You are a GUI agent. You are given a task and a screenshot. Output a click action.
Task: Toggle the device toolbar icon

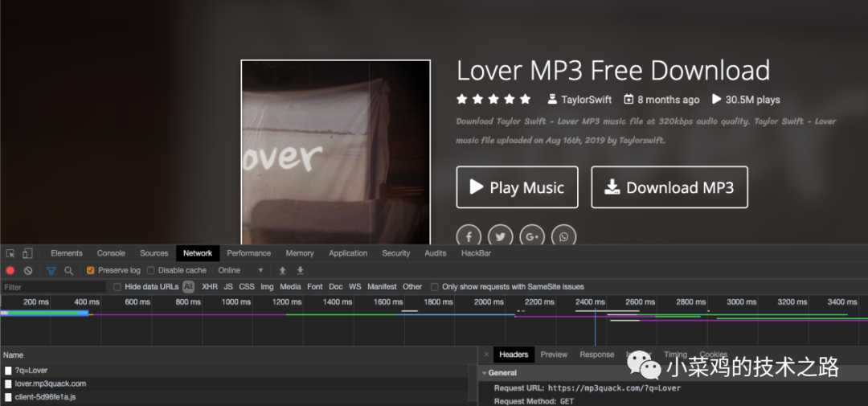pos(27,253)
